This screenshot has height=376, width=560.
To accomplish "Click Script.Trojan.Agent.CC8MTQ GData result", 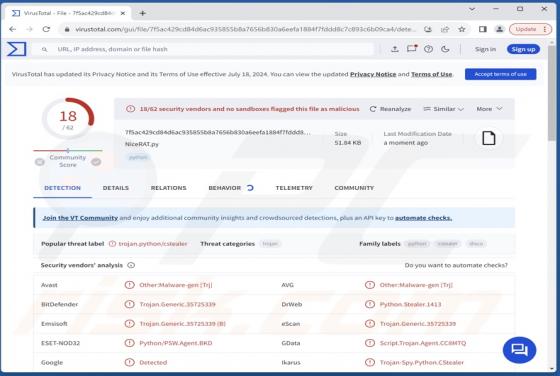I will pyautogui.click(x=422, y=343).
